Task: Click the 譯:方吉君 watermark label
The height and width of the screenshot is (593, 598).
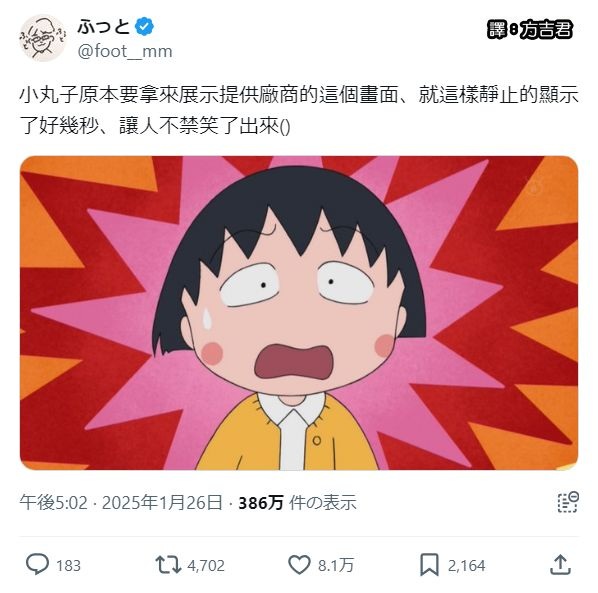Action: pos(530,29)
